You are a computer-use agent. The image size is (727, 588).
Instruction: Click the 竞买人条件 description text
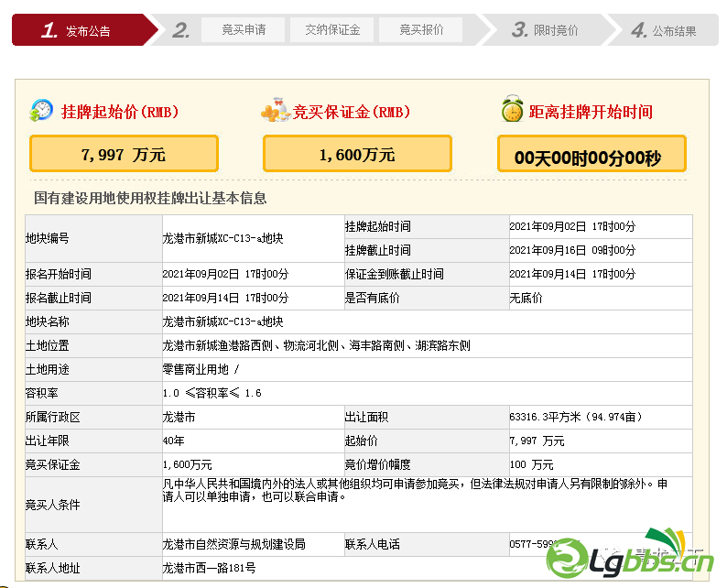[x=415, y=490]
